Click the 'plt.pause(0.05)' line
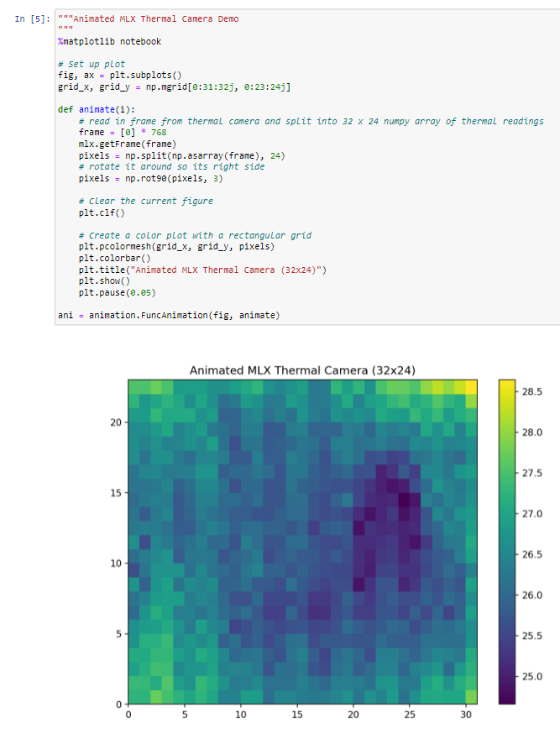Screen dimensions: 560x739 point(117,293)
